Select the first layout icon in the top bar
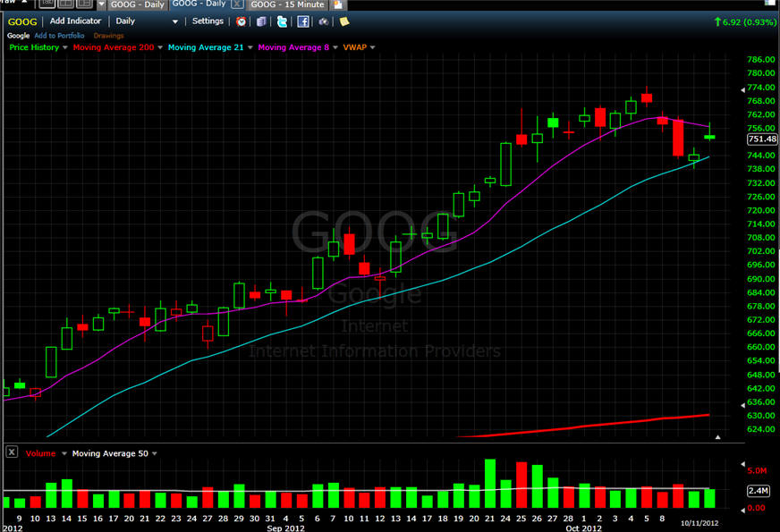Viewport: 780px width, 532px height. 47,4
